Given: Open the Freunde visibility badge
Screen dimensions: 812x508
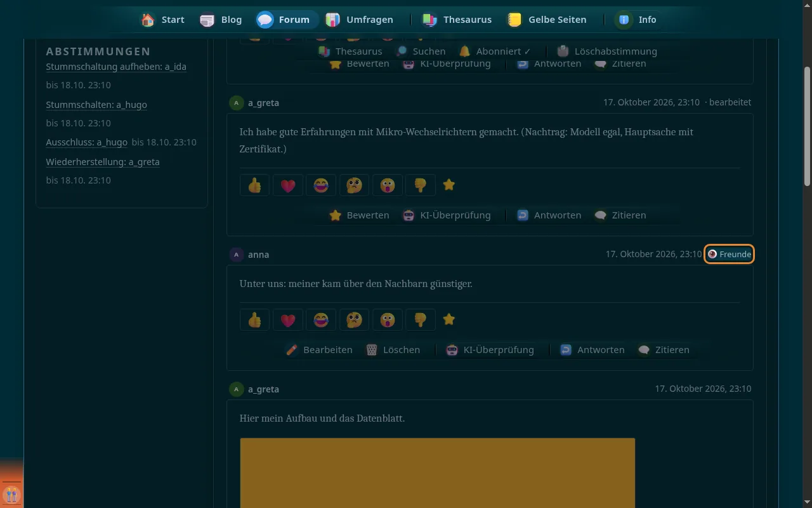Looking at the screenshot, I should click(730, 254).
